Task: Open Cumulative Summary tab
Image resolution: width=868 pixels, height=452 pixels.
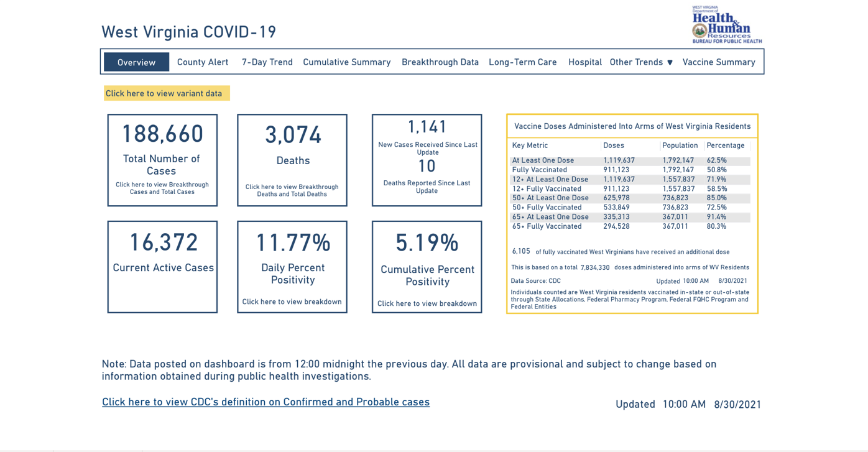Action: 347,62
